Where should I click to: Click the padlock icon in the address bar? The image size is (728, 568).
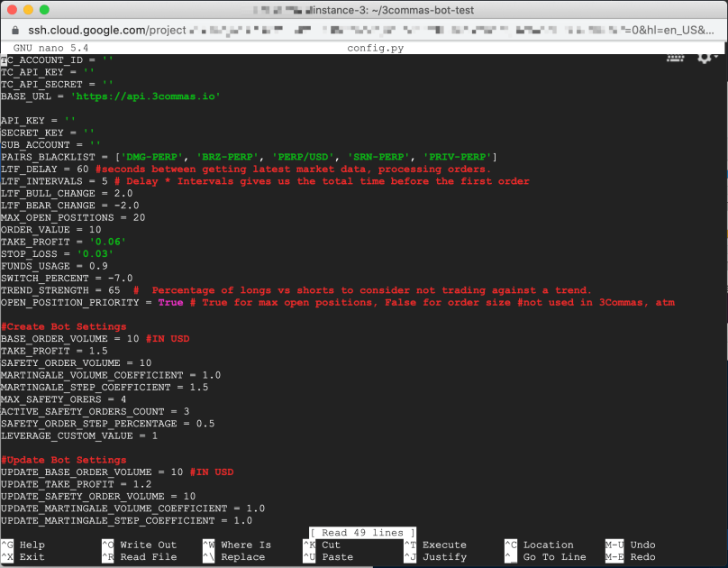14,30
